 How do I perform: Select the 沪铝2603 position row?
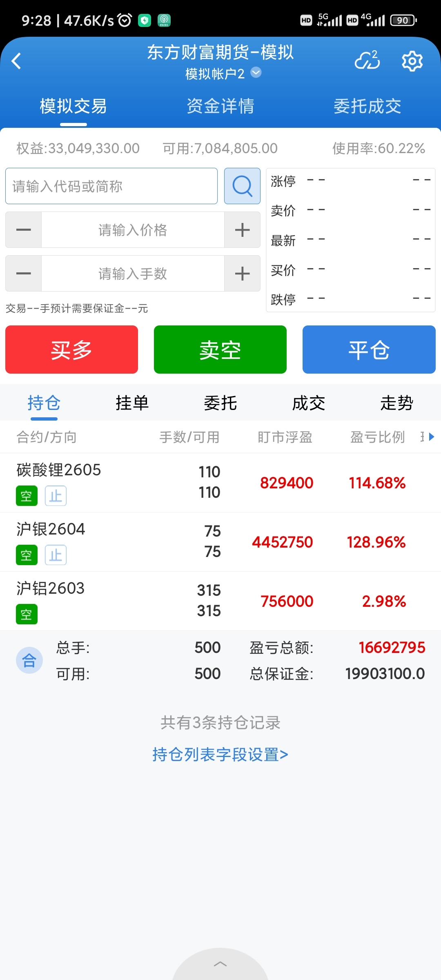[220, 601]
